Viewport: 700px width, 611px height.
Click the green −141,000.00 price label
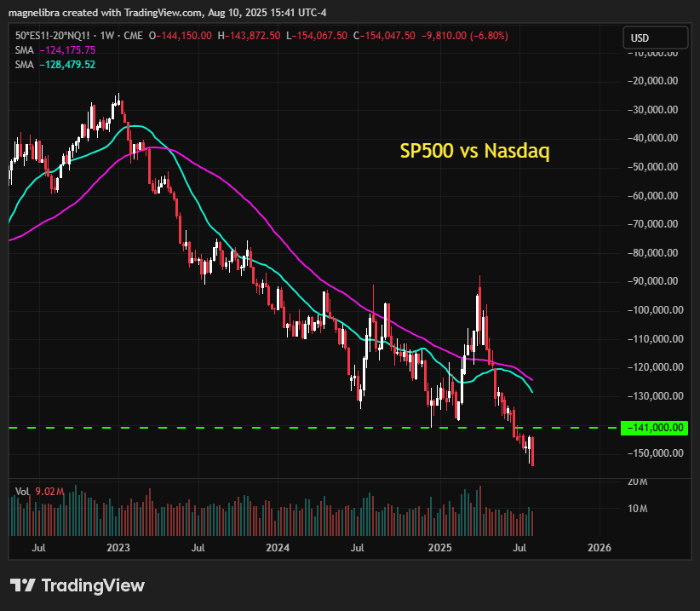655,428
